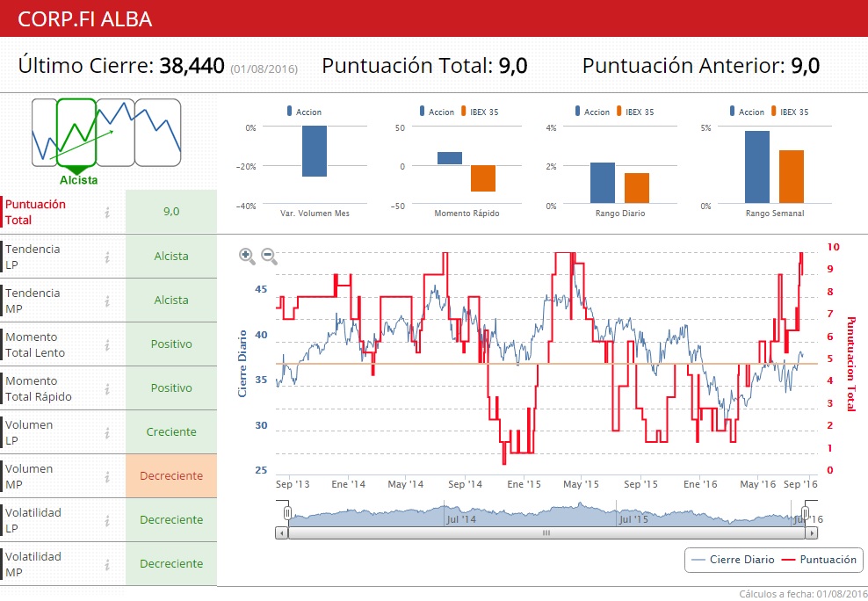Image resolution: width=868 pixels, height=601 pixels.
Task: Open info icon for Volatilidad MP
Action: click(107, 564)
